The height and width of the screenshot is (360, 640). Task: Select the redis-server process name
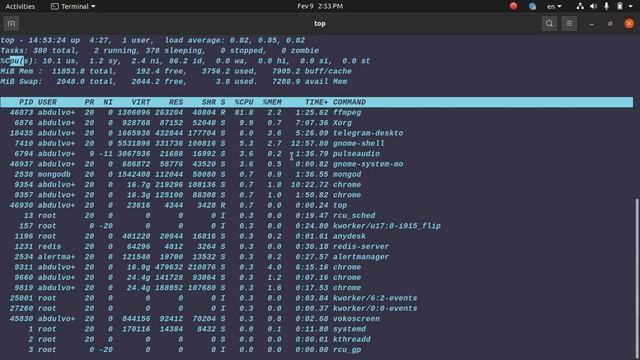pyautogui.click(x=361, y=247)
